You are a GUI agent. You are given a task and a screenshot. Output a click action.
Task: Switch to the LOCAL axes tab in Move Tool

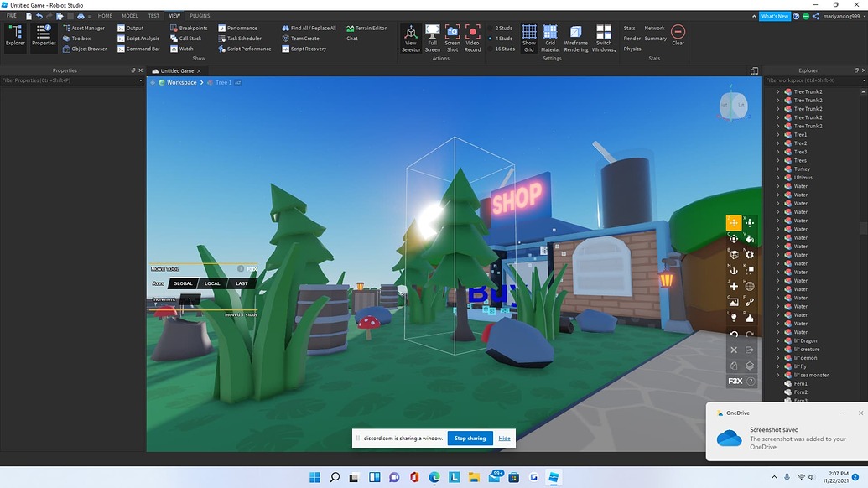tap(212, 283)
